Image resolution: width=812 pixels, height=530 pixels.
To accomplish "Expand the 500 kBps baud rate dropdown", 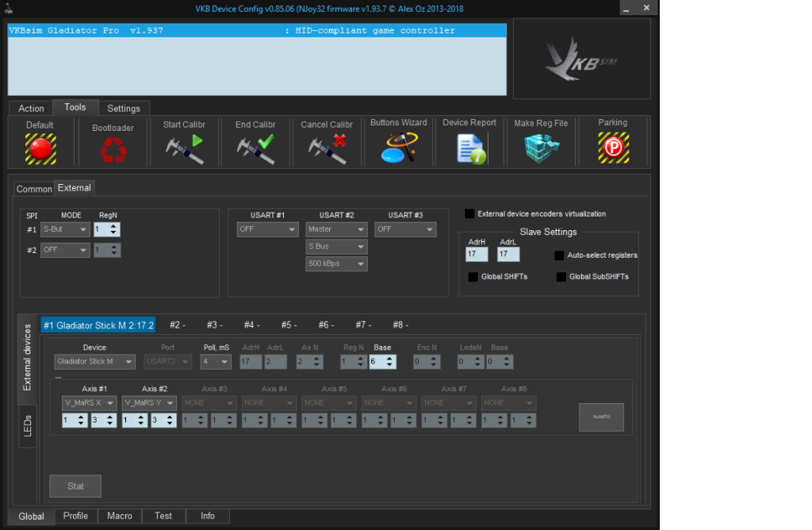I will pos(337,263).
